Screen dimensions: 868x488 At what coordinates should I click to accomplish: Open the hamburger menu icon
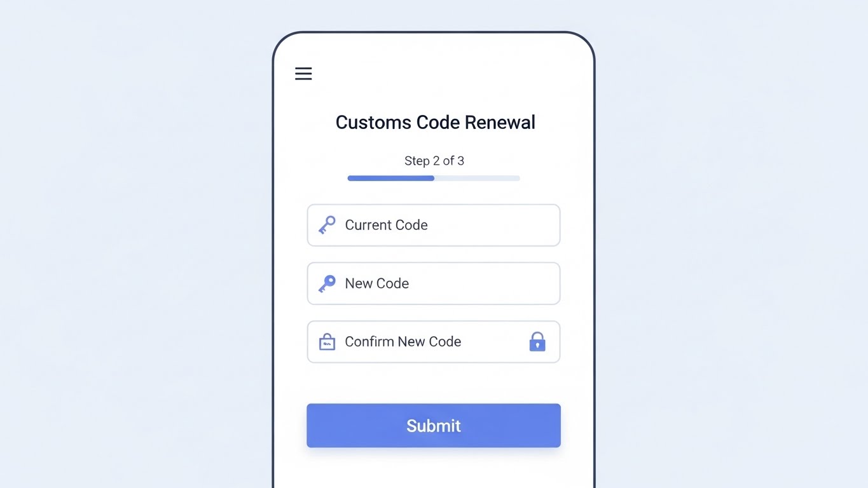[303, 74]
